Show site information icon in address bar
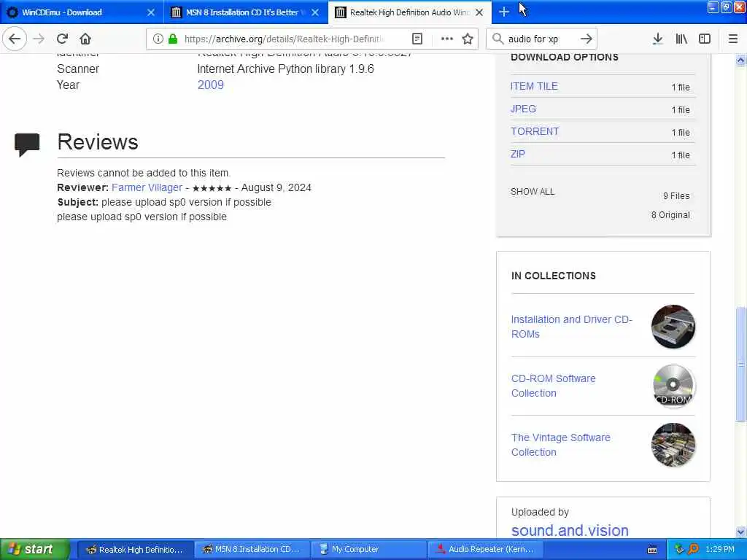This screenshot has height=560, width=747. click(158, 39)
